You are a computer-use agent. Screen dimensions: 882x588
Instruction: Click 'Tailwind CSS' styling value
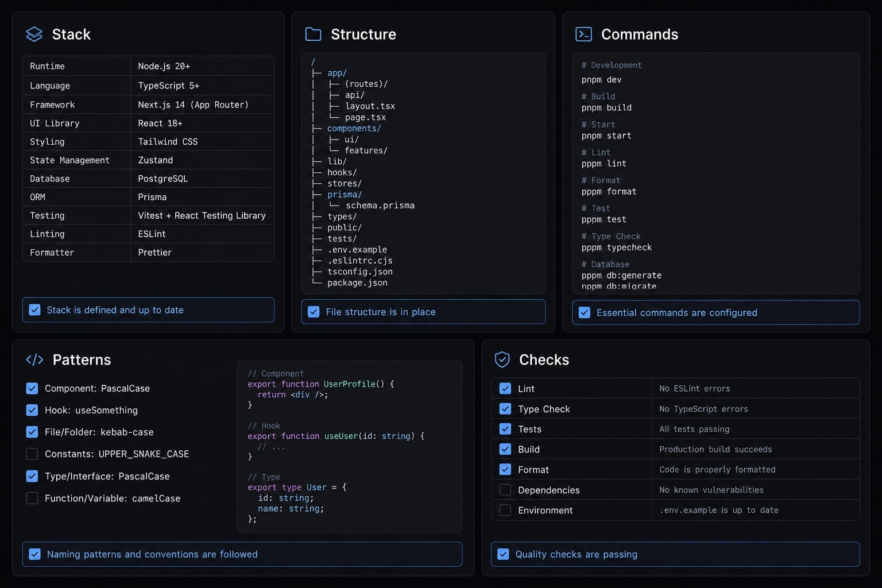(168, 142)
